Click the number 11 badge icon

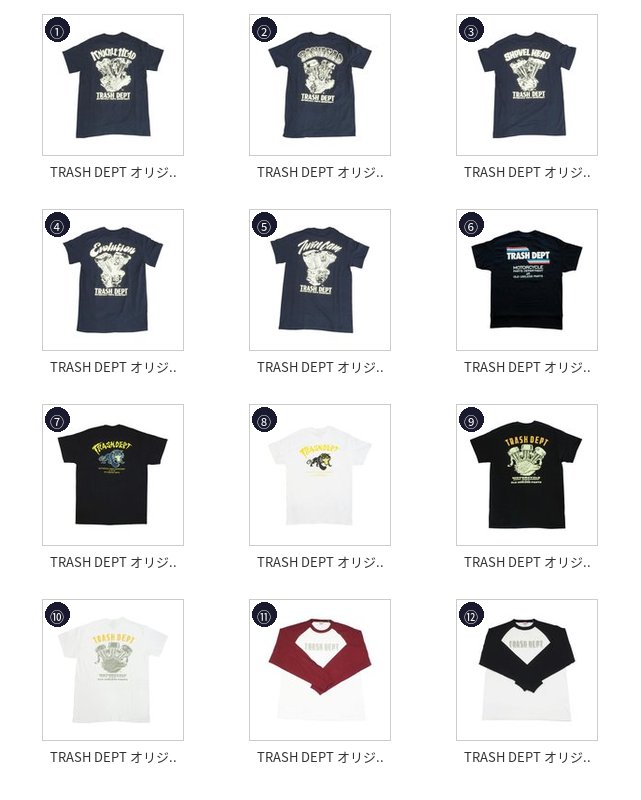(264, 615)
